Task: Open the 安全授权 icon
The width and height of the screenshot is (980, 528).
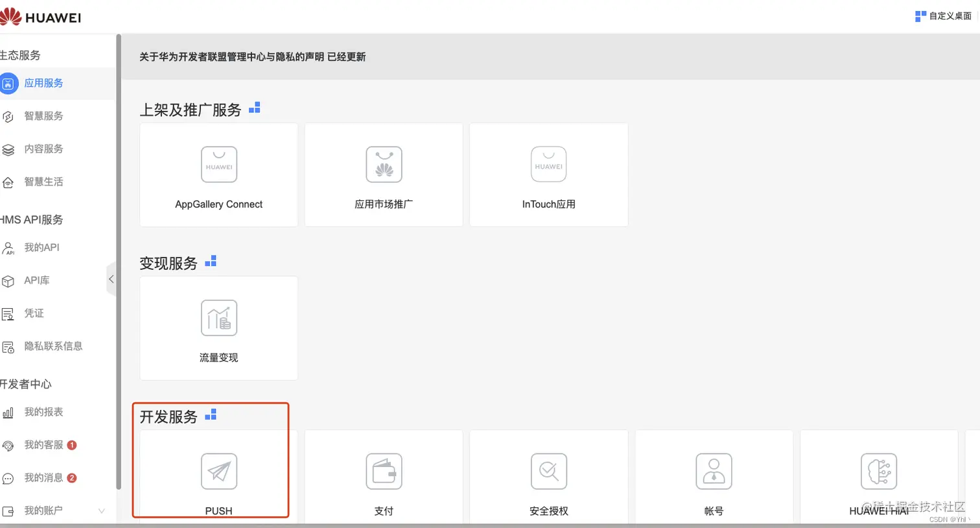Action: (549, 471)
